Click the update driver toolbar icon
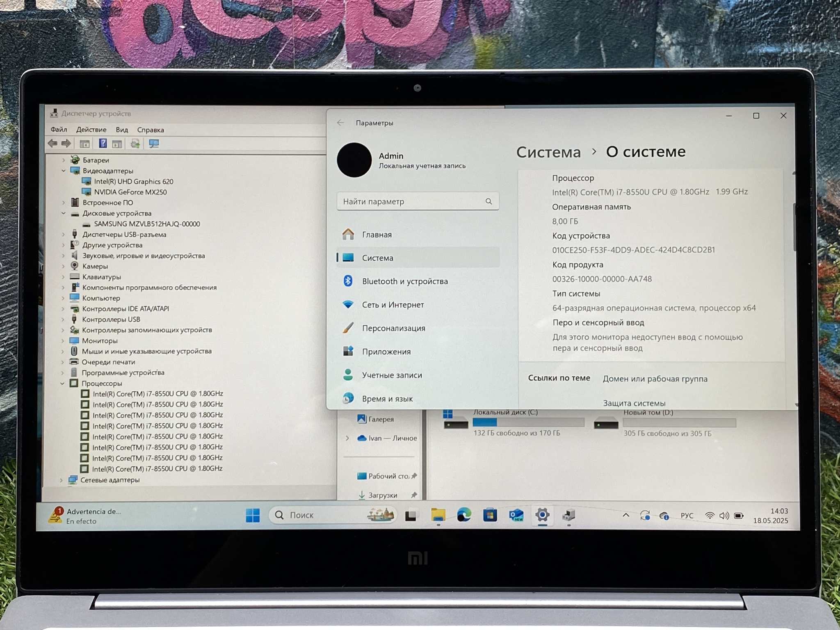This screenshot has height=630, width=840. coord(135,144)
